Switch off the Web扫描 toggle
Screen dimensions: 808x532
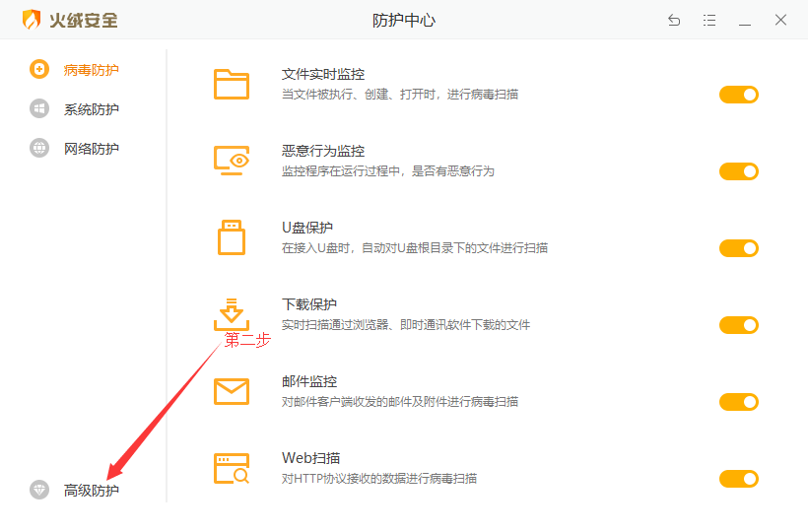coord(738,479)
